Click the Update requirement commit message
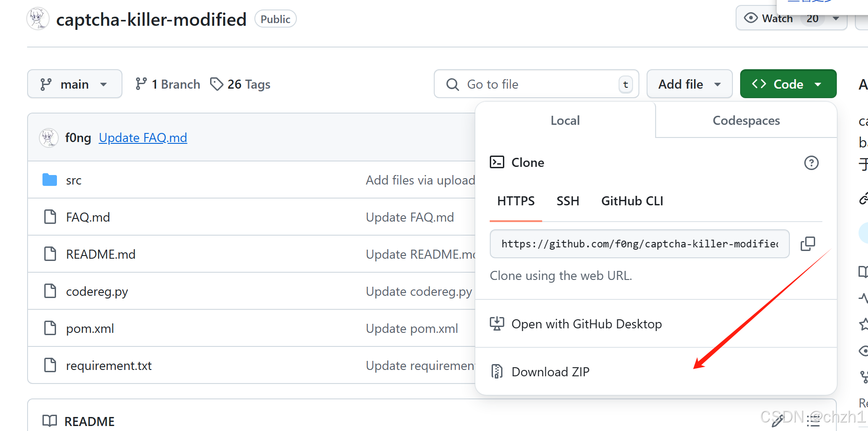 (420, 365)
